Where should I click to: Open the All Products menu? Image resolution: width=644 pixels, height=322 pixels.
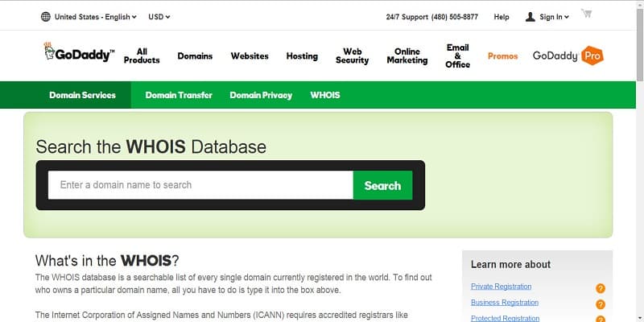point(142,56)
